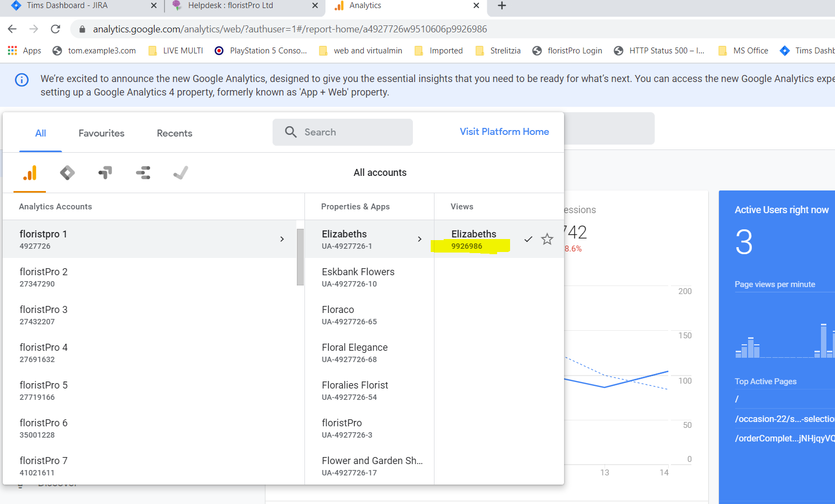Expand the Elizabeths property chevron
Screen dimensions: 835x504
tap(419, 239)
